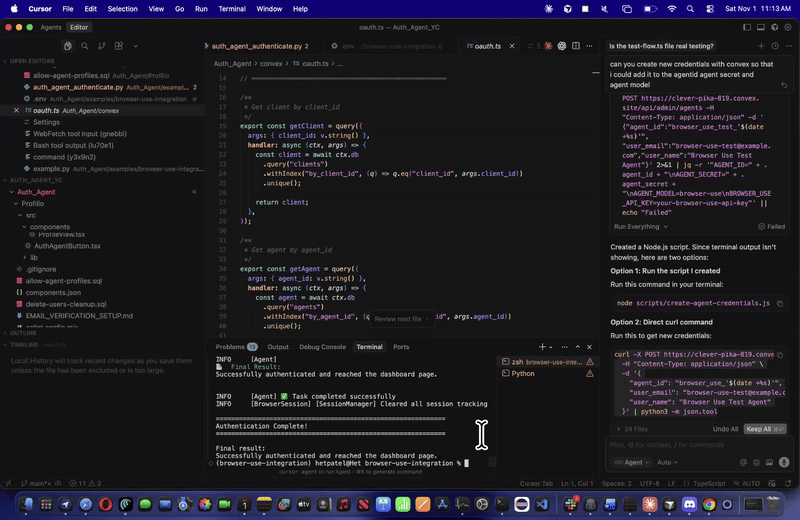Viewport: 800px width, 520px height.
Task: Switch to the Debug Console tab
Action: [322, 347]
